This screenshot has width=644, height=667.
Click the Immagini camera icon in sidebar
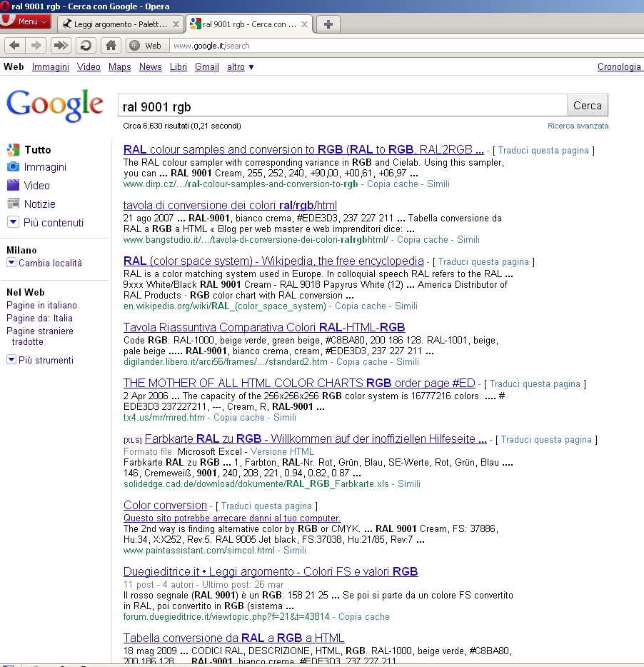click(13, 167)
